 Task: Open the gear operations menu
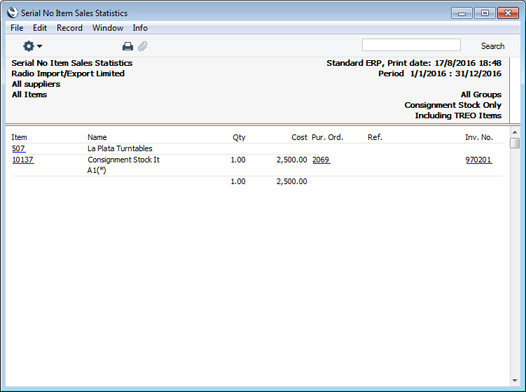[x=32, y=46]
